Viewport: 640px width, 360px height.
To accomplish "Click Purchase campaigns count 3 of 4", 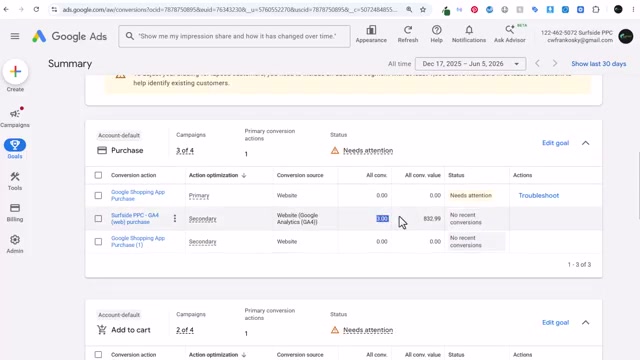I will coord(185,151).
